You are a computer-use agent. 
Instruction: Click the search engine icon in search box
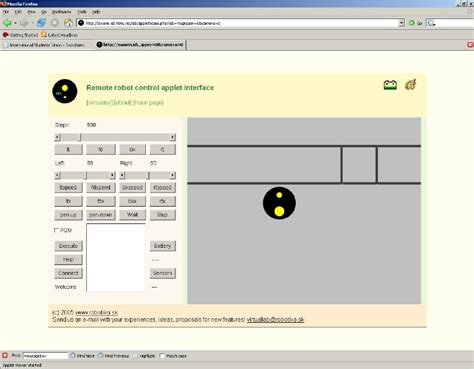(x=431, y=23)
